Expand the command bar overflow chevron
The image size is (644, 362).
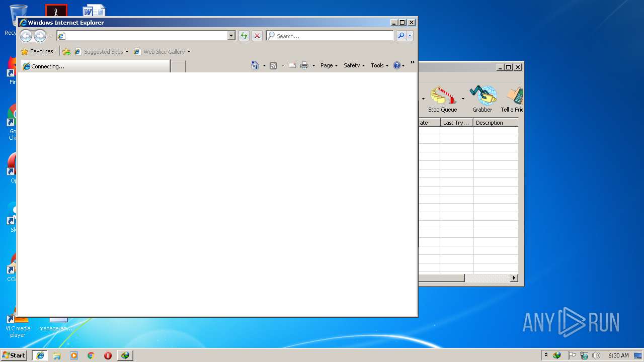(x=412, y=62)
